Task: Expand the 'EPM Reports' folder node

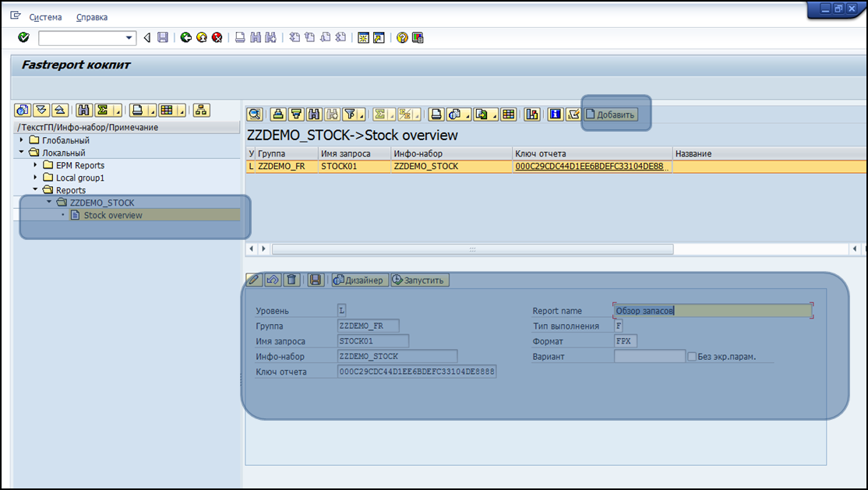Action: coord(36,165)
